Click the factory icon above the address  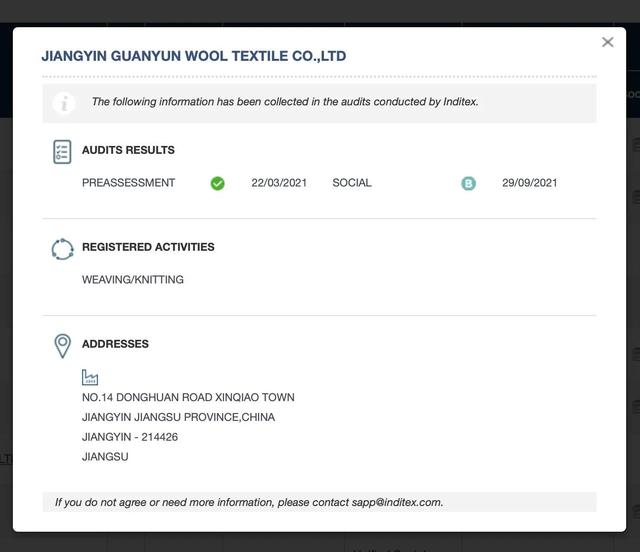coord(90,377)
